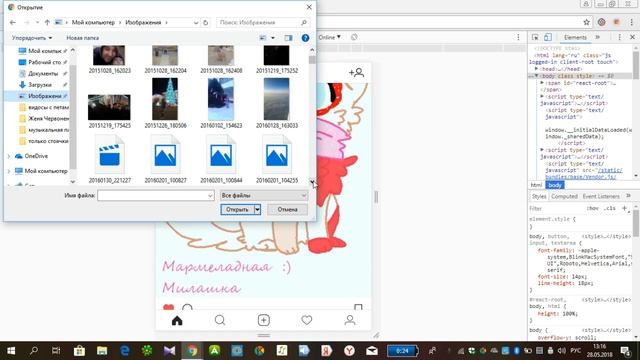
Task: Go back in the file dialog
Action: coord(13,22)
